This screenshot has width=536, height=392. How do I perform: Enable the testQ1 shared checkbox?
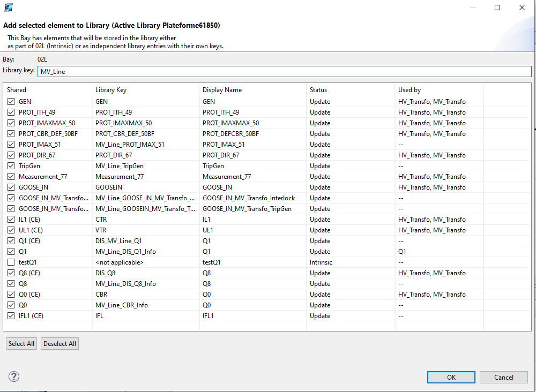coord(11,262)
